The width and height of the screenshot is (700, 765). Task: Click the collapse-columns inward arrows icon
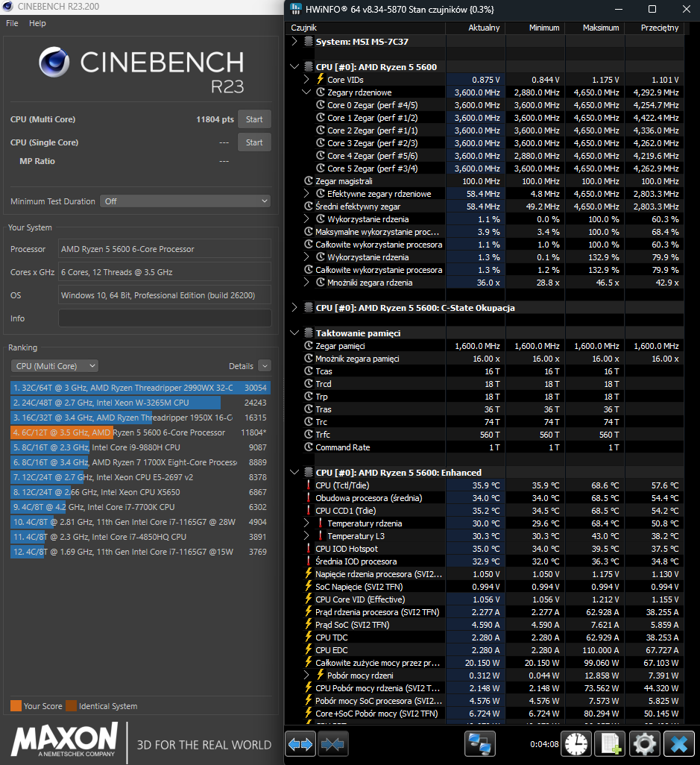[334, 744]
